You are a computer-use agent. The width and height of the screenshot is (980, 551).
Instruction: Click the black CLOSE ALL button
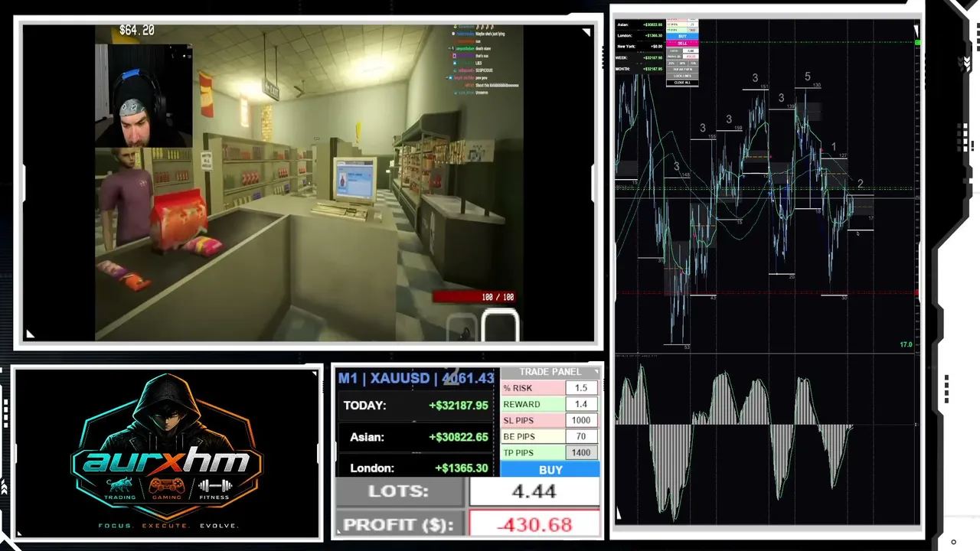click(x=682, y=83)
